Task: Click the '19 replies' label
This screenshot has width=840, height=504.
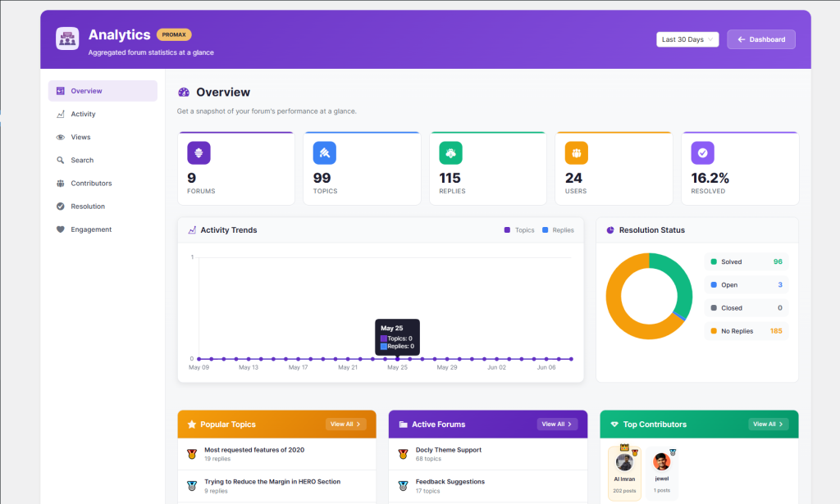Action: click(x=217, y=459)
